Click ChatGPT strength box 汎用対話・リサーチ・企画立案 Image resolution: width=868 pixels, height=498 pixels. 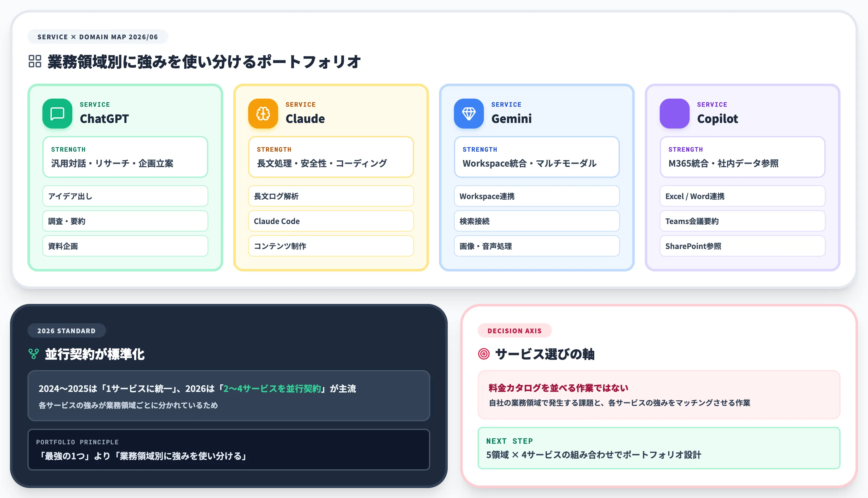125,157
